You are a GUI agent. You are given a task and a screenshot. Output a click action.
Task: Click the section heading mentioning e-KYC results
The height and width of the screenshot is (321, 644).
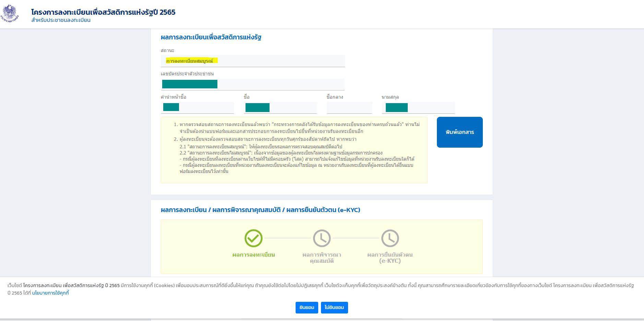point(260,210)
